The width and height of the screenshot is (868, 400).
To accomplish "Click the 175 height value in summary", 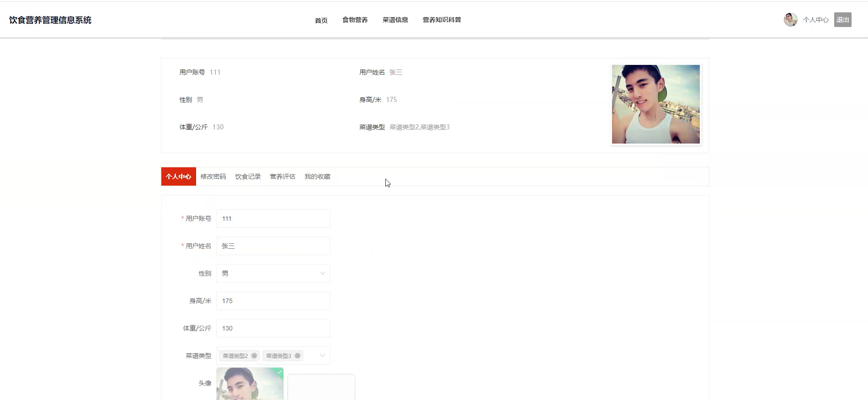I will [x=392, y=100].
